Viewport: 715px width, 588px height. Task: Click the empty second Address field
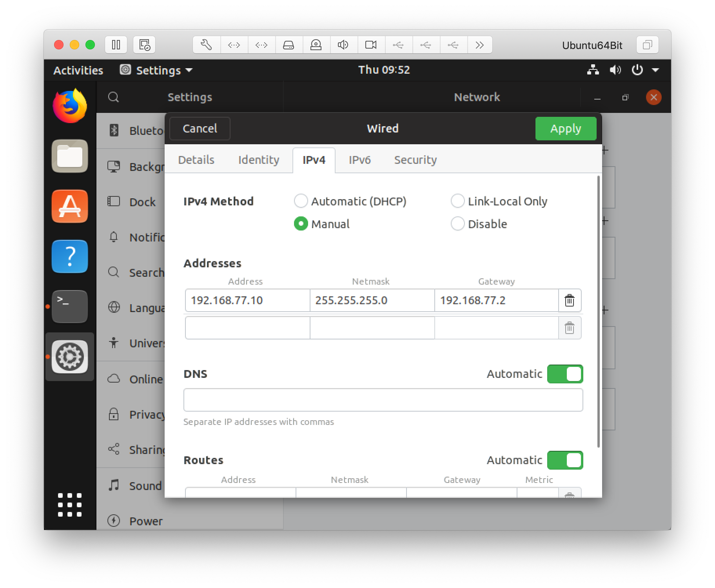[247, 328]
